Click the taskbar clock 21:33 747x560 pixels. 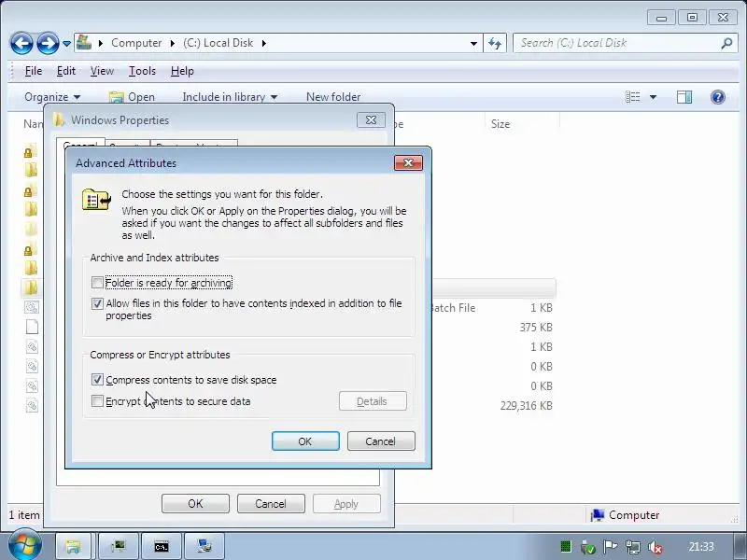[701, 547]
